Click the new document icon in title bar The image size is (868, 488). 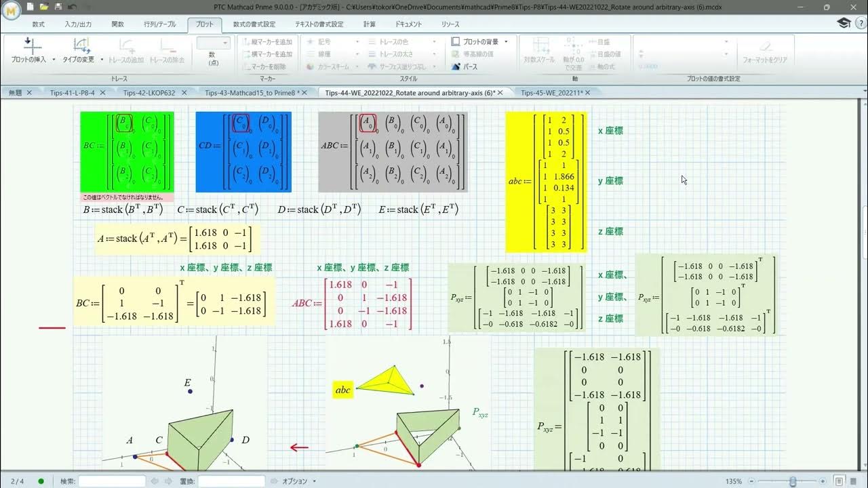(31, 7)
